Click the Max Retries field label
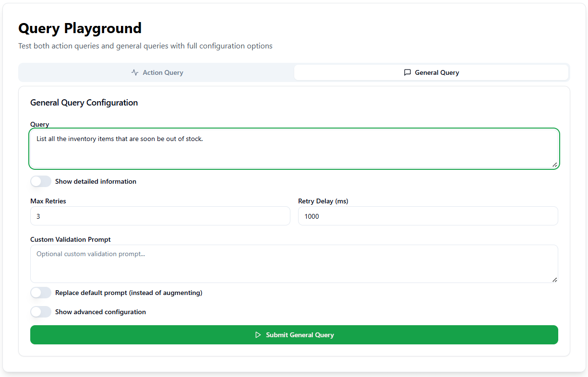Screen dimensions: 588x377 48,201
